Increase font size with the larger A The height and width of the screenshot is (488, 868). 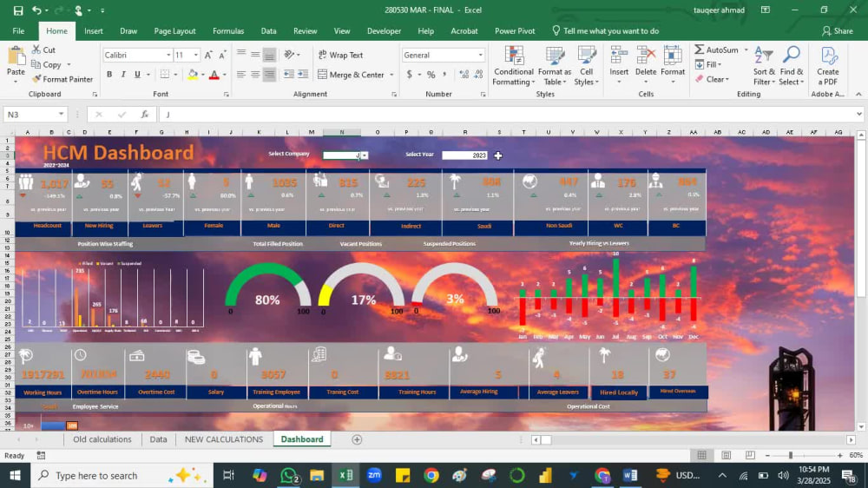pyautogui.click(x=208, y=55)
